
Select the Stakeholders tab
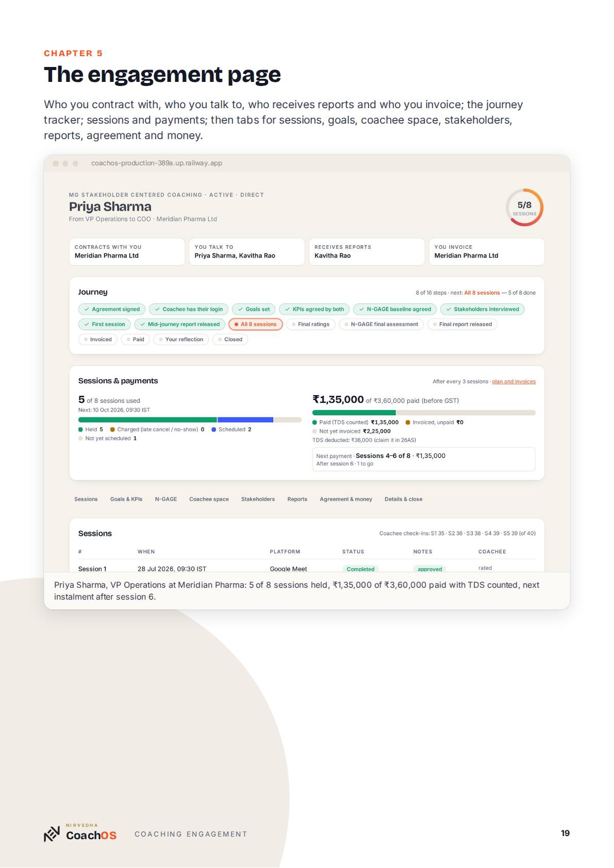[258, 499]
